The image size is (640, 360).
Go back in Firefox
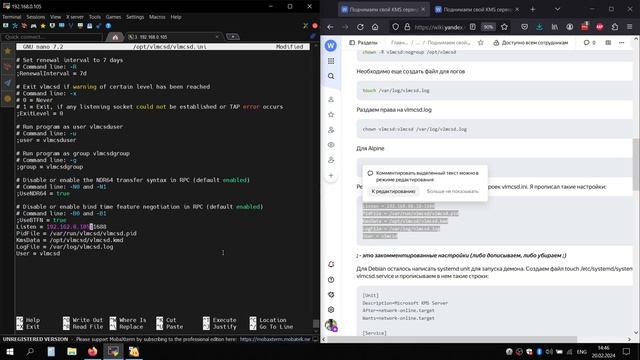[x=330, y=27]
